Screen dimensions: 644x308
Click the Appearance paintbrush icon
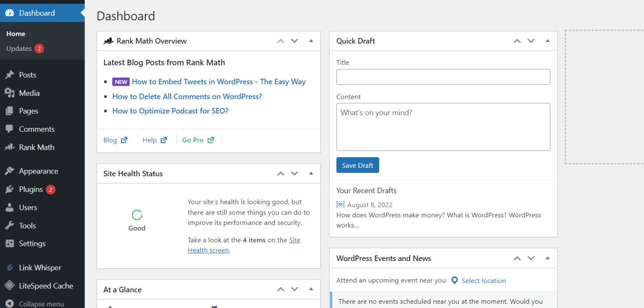click(9, 171)
